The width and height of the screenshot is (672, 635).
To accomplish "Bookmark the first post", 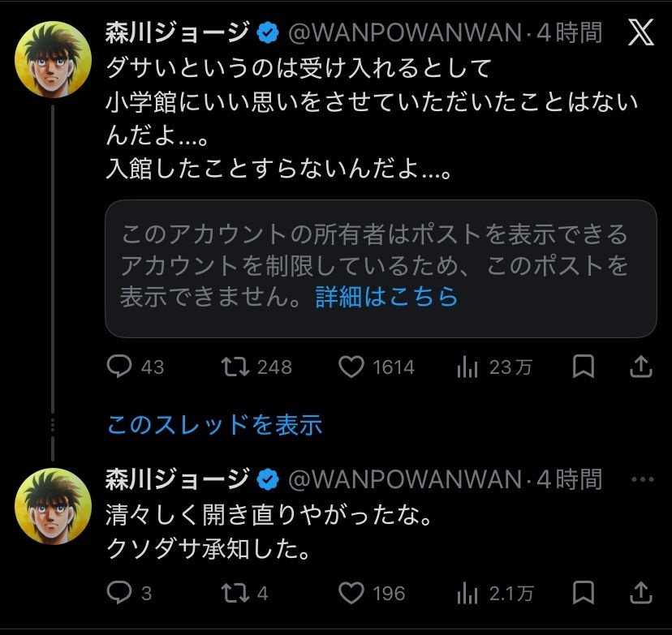I will [x=583, y=367].
